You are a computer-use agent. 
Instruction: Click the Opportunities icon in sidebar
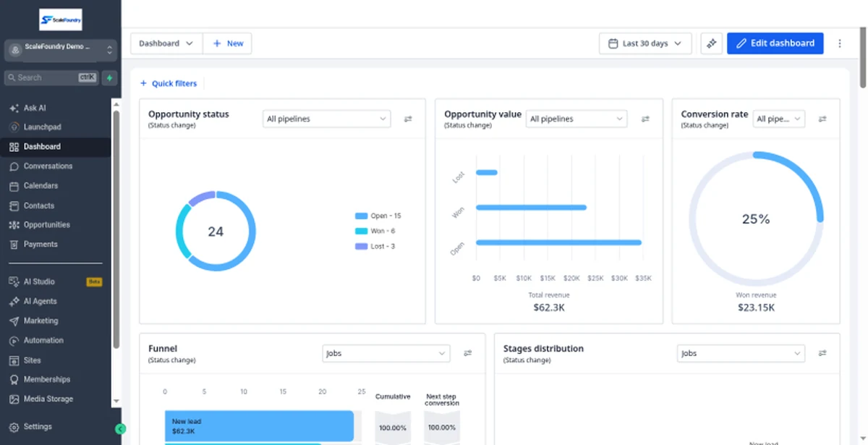point(14,225)
